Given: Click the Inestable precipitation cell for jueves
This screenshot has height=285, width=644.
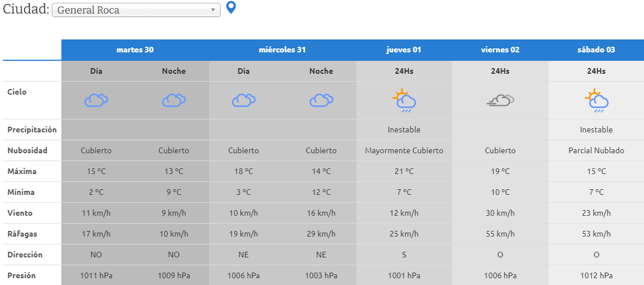Looking at the screenshot, I should pyautogui.click(x=404, y=130).
